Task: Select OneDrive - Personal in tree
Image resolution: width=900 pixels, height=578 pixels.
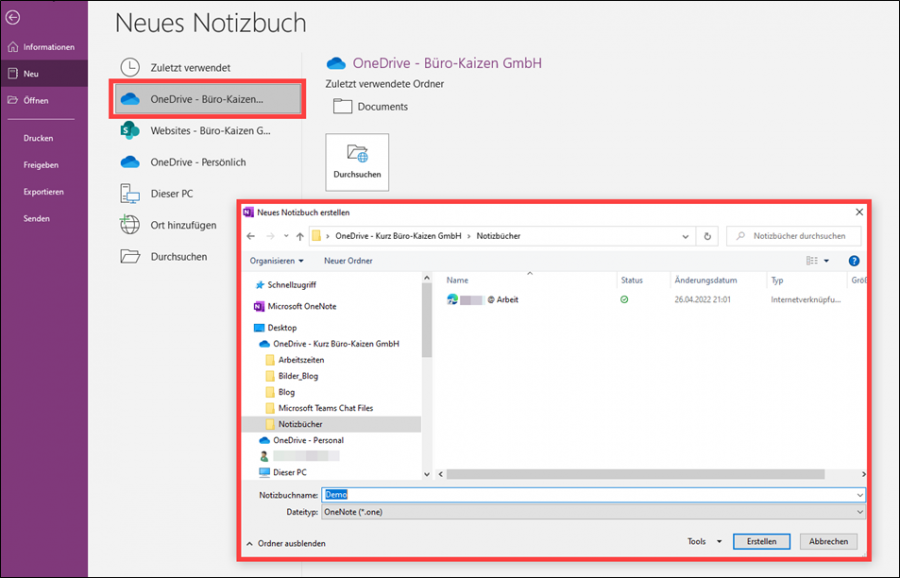Action: tap(302, 440)
